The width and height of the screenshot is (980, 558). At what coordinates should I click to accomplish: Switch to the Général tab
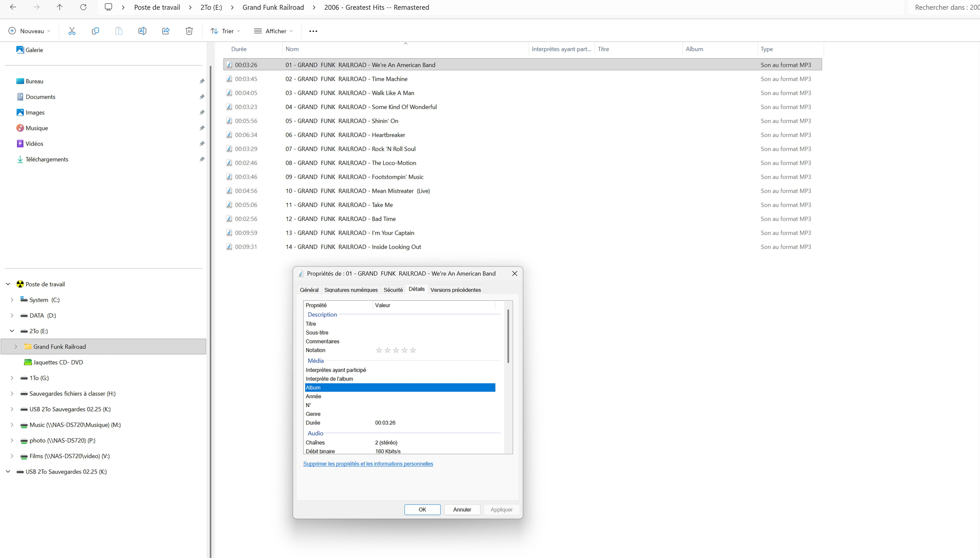click(309, 290)
